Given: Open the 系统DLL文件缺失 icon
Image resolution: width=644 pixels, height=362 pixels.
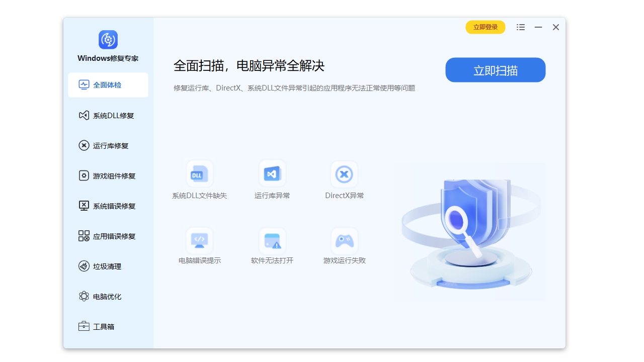Looking at the screenshot, I should (x=200, y=174).
